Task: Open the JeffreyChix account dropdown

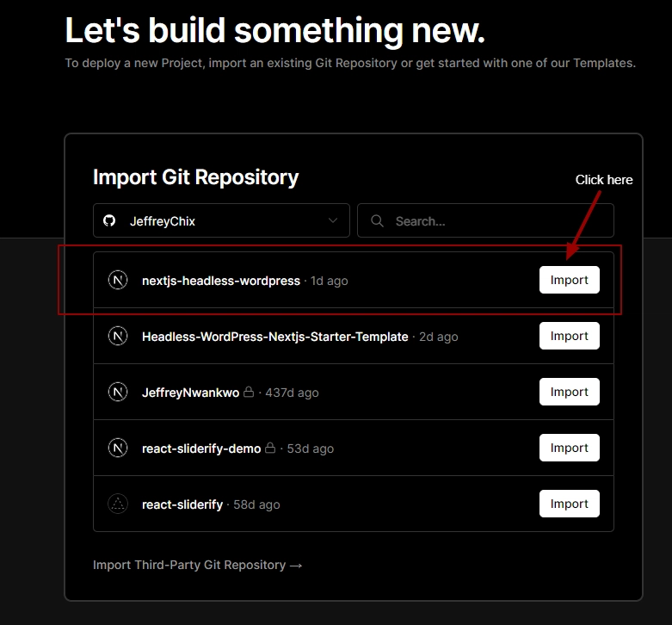Action: pos(221,220)
